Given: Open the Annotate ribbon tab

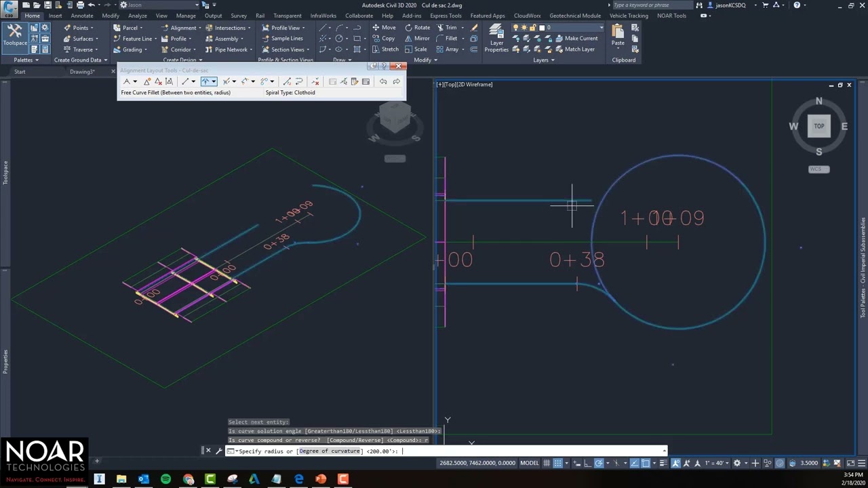Looking at the screenshot, I should coord(82,16).
